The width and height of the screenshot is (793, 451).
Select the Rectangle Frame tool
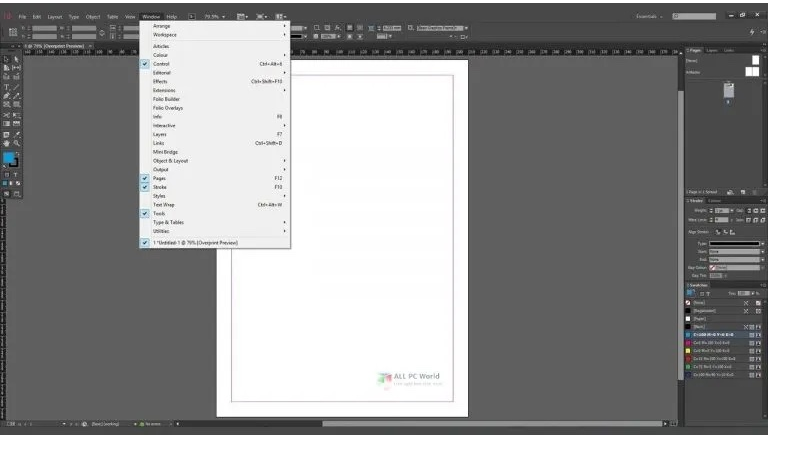pos(7,104)
